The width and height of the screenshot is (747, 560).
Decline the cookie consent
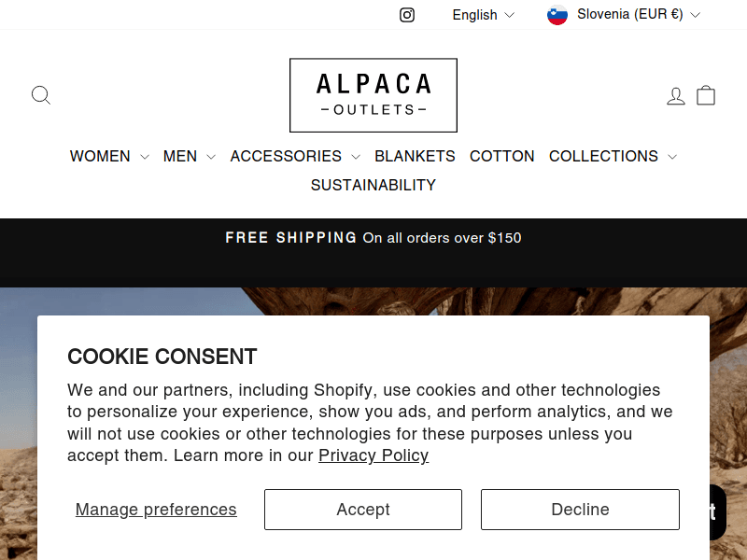[x=579, y=510]
